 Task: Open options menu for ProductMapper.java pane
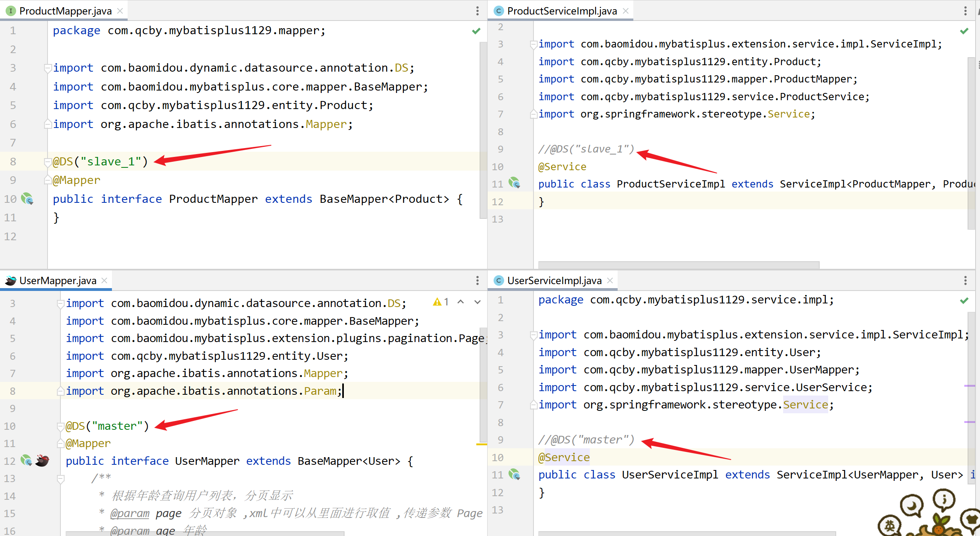coord(478,11)
